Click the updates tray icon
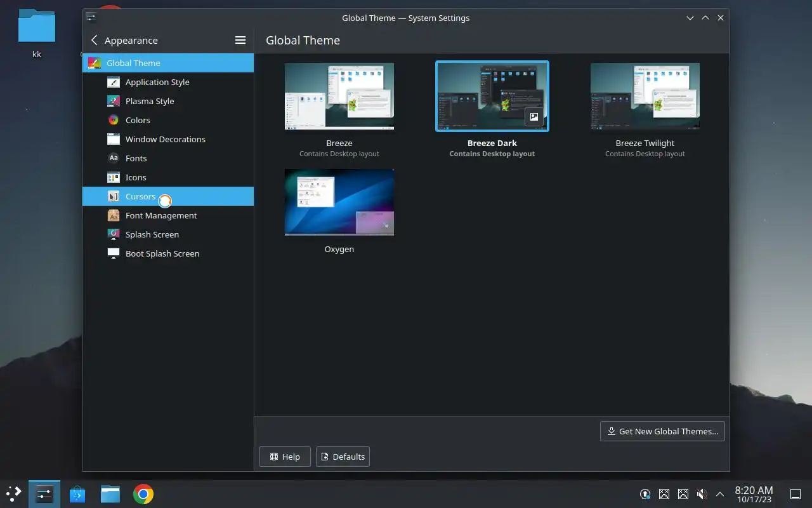 tap(645, 494)
